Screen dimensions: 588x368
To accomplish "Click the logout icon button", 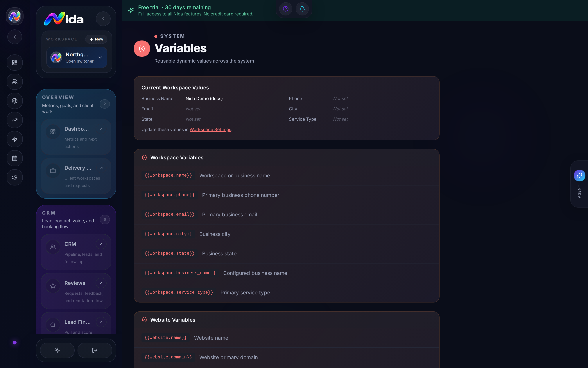I will pyautogui.click(x=95, y=350).
